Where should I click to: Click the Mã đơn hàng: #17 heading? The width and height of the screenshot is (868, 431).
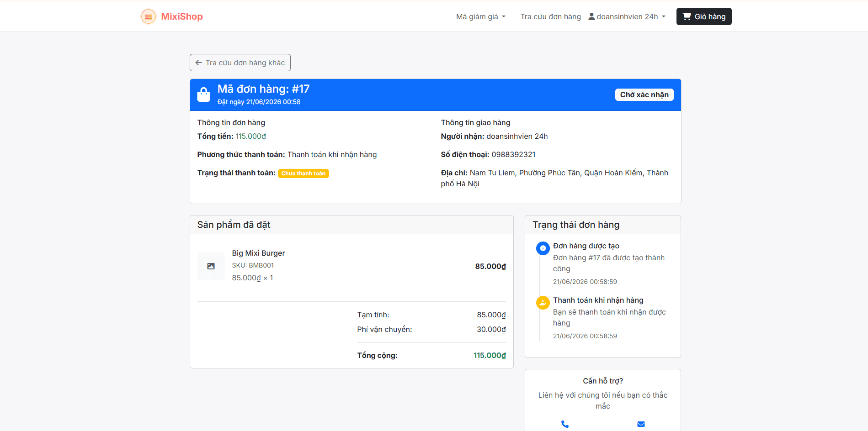click(x=263, y=89)
